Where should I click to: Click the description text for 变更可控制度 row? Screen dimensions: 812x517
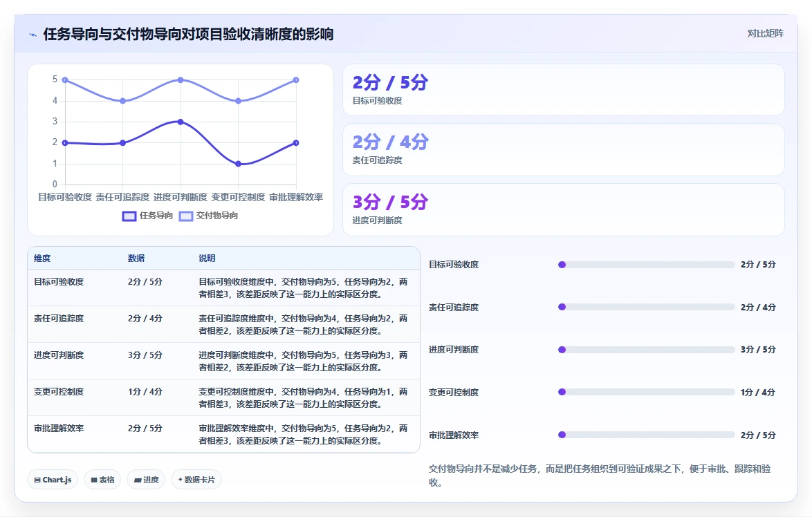coord(303,398)
